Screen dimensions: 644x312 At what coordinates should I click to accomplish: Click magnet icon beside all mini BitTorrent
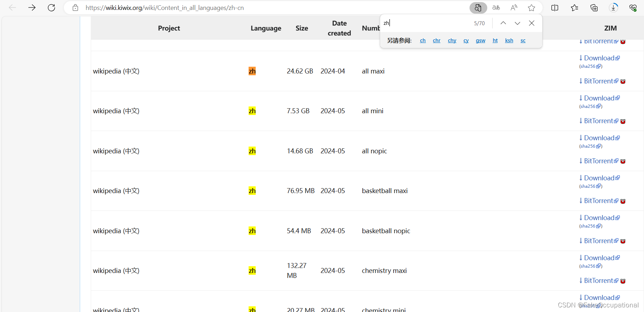pyautogui.click(x=623, y=121)
